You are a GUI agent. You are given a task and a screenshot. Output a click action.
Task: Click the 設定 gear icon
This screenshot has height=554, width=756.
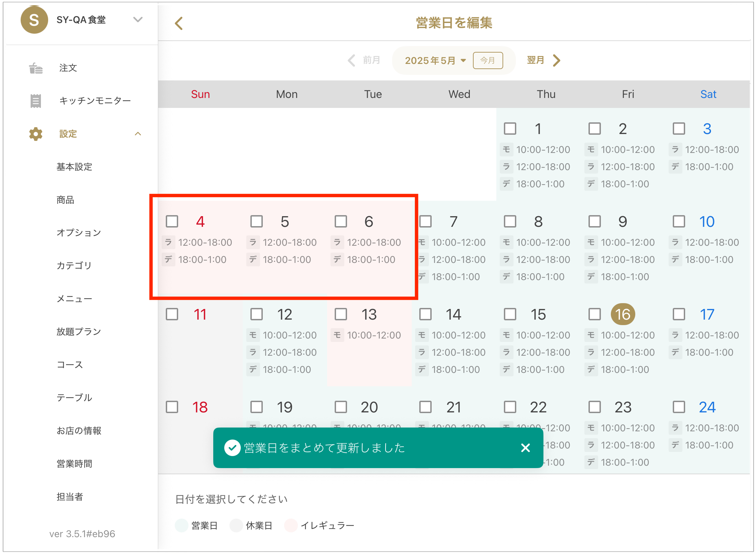pyautogui.click(x=36, y=134)
